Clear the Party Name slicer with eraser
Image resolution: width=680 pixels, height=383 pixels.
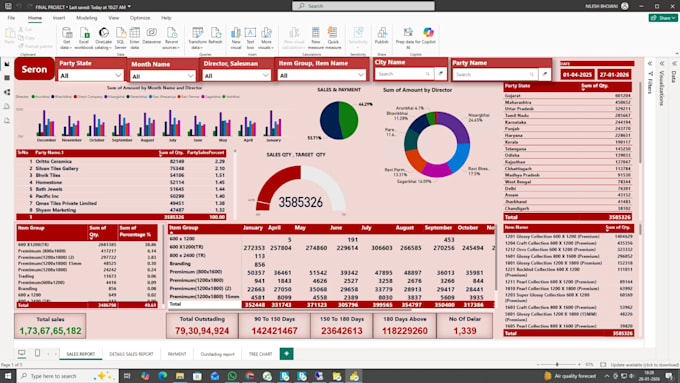(x=545, y=74)
